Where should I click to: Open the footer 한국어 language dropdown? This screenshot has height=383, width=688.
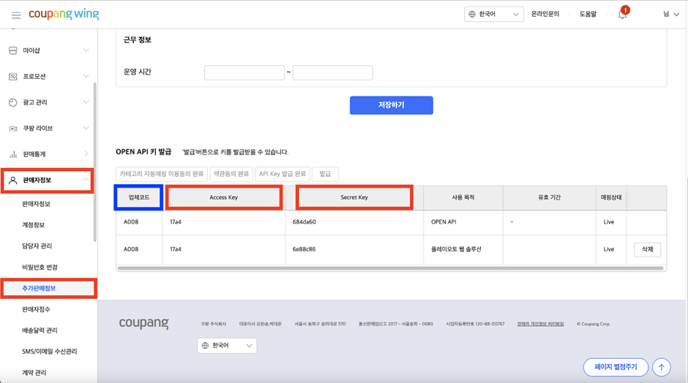point(227,345)
